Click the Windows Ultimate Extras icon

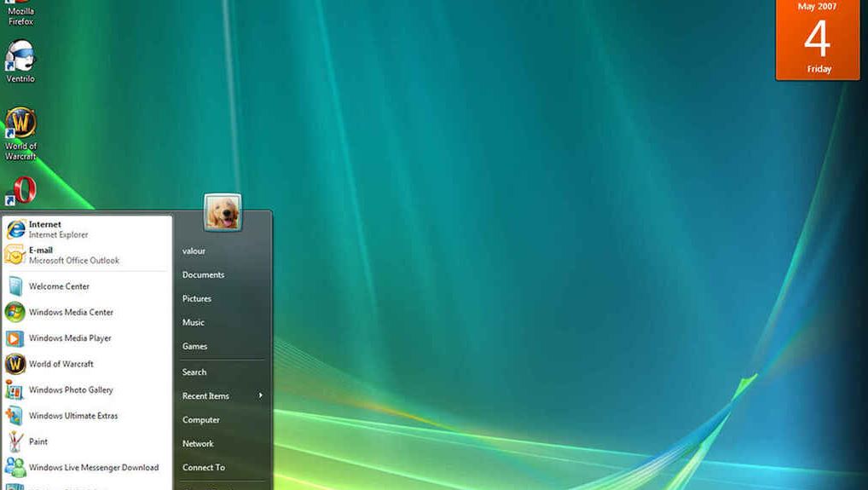pos(15,416)
